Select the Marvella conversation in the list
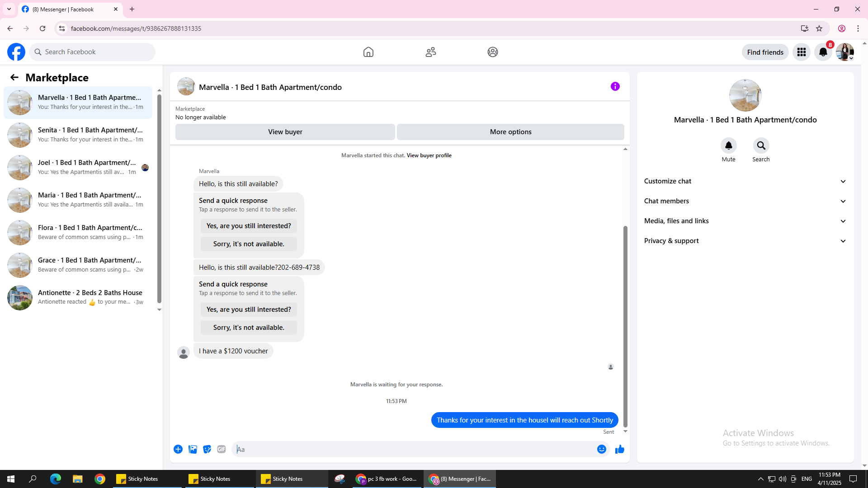 pyautogui.click(x=78, y=102)
